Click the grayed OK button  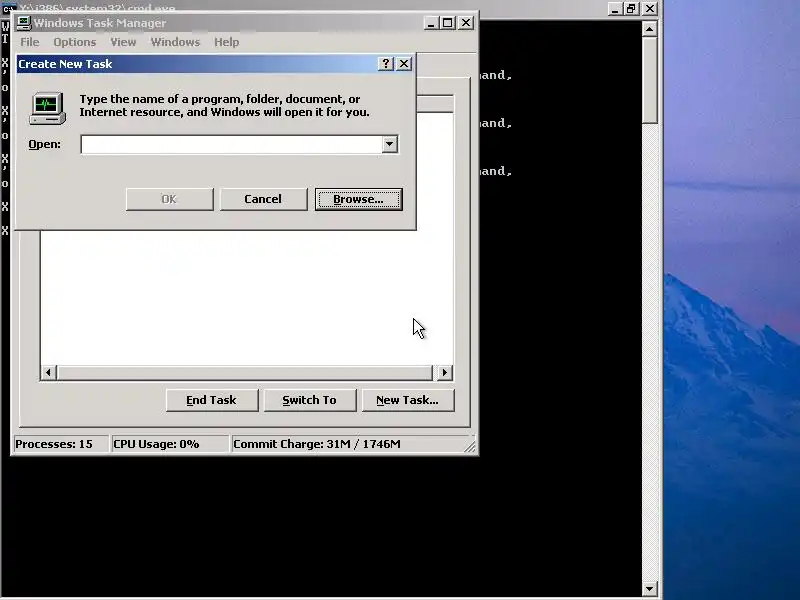click(169, 199)
